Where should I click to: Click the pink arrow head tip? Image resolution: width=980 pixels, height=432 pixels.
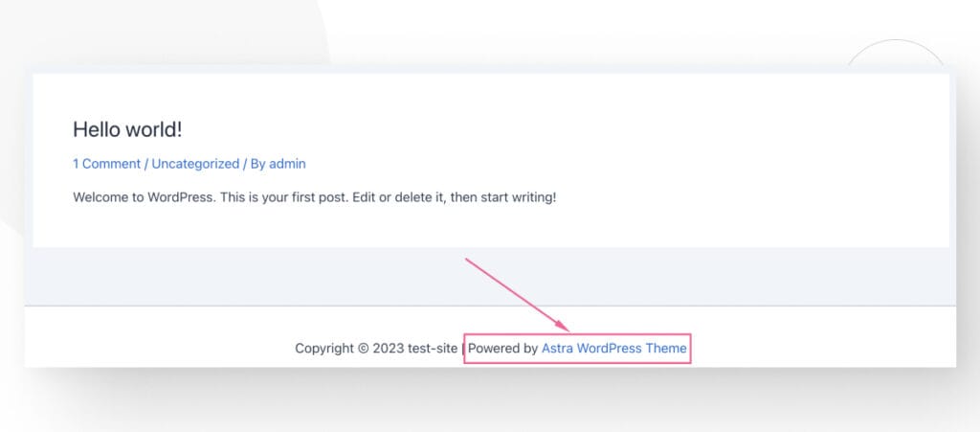[568, 330]
